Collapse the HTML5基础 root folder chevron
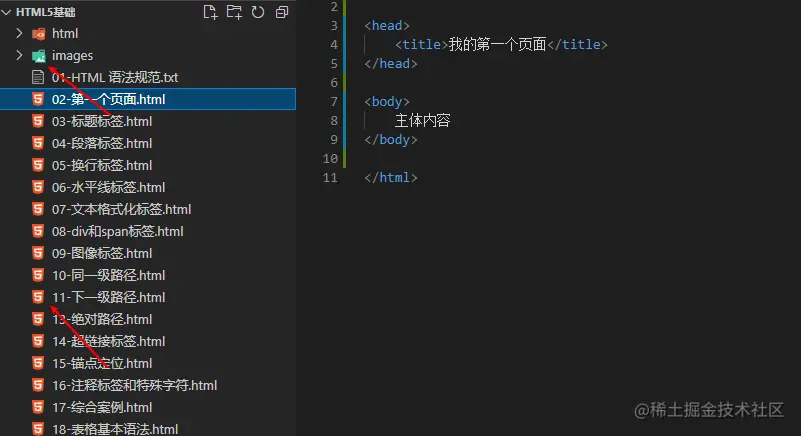801x436 pixels. [6, 12]
